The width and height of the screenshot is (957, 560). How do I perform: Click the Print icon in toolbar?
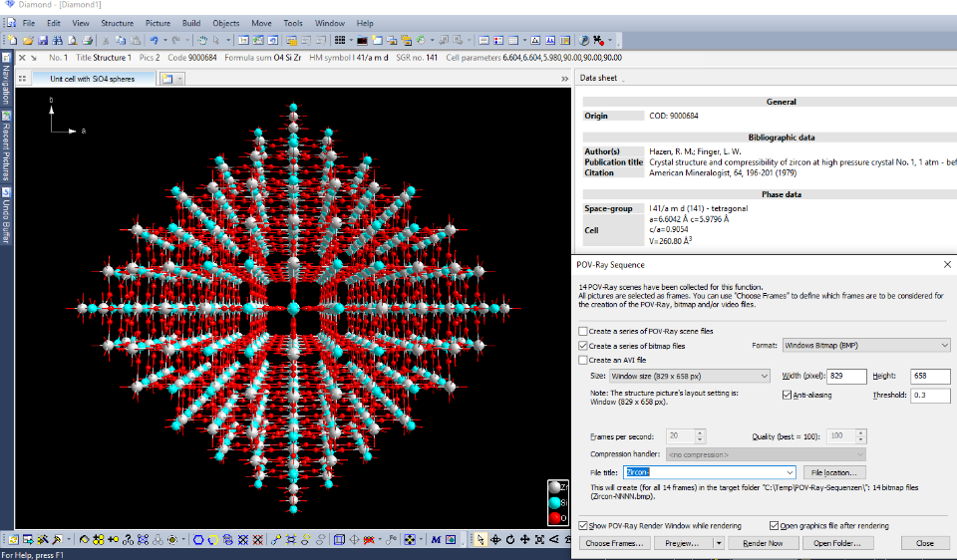[88, 40]
